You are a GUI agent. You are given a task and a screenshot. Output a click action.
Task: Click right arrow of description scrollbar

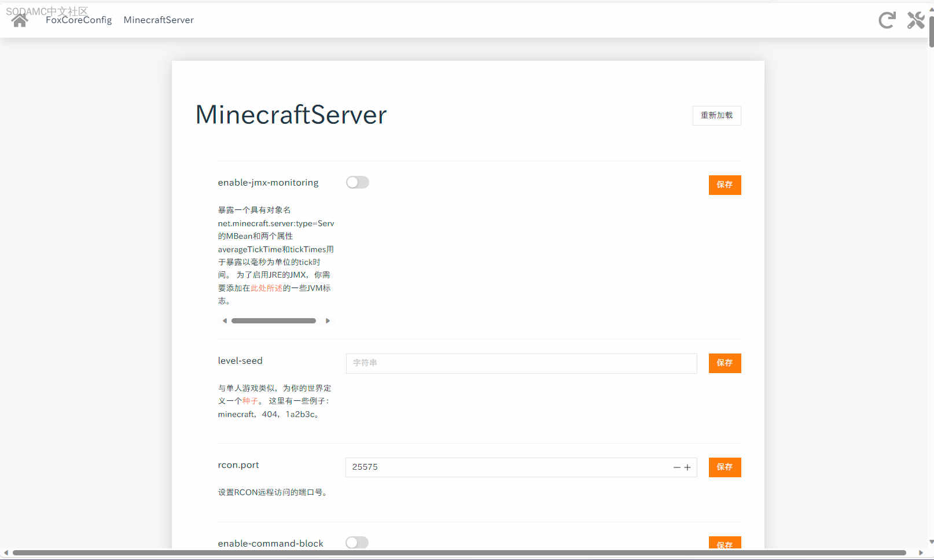tap(328, 320)
